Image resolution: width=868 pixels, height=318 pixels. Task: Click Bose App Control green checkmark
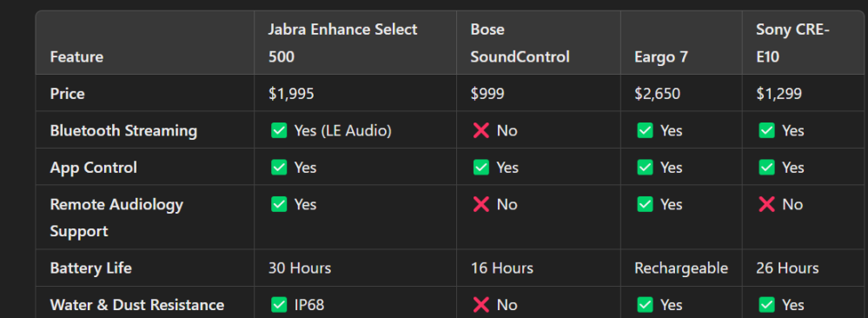481,168
